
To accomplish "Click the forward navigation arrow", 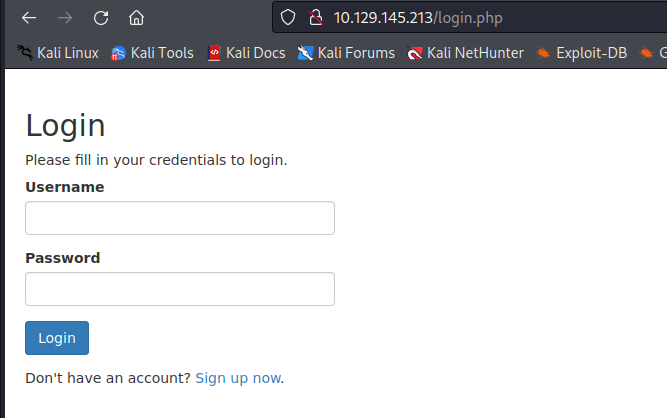I will tap(65, 18).
